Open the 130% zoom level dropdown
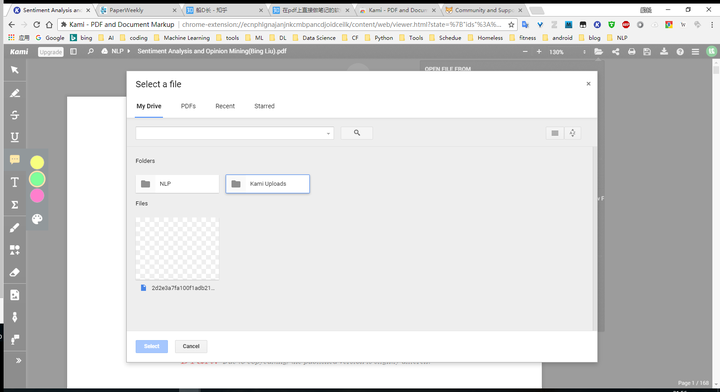The image size is (720, 392). click(568, 52)
